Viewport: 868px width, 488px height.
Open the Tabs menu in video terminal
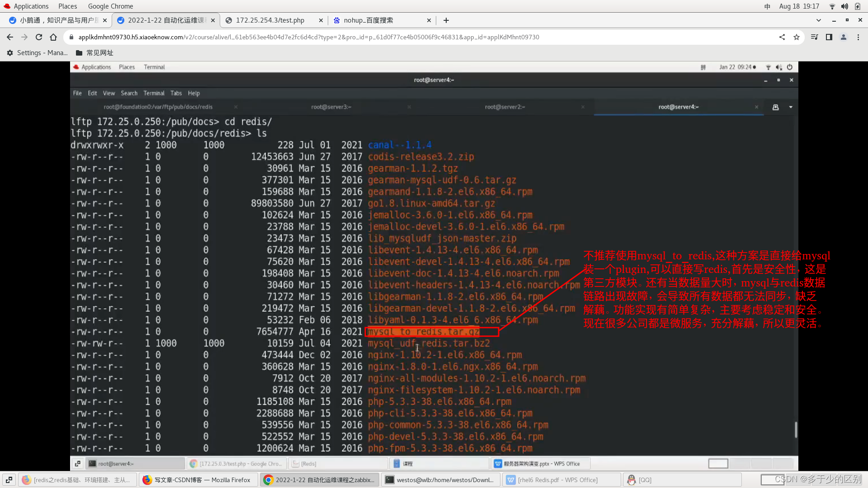click(176, 93)
